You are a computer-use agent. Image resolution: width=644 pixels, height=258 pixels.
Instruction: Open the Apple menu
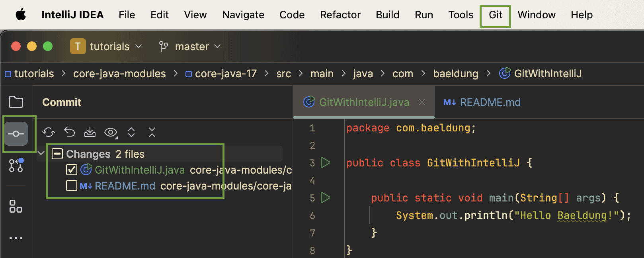point(21,15)
